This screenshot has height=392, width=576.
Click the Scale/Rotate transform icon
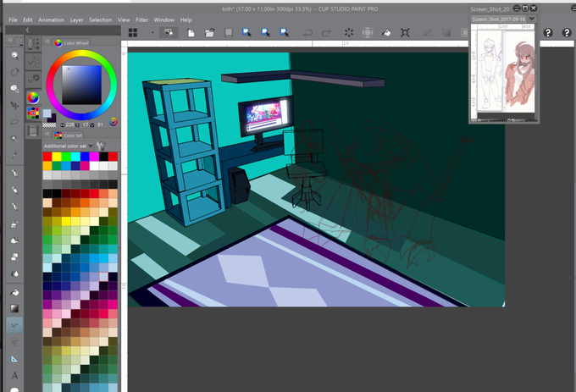pos(405,33)
